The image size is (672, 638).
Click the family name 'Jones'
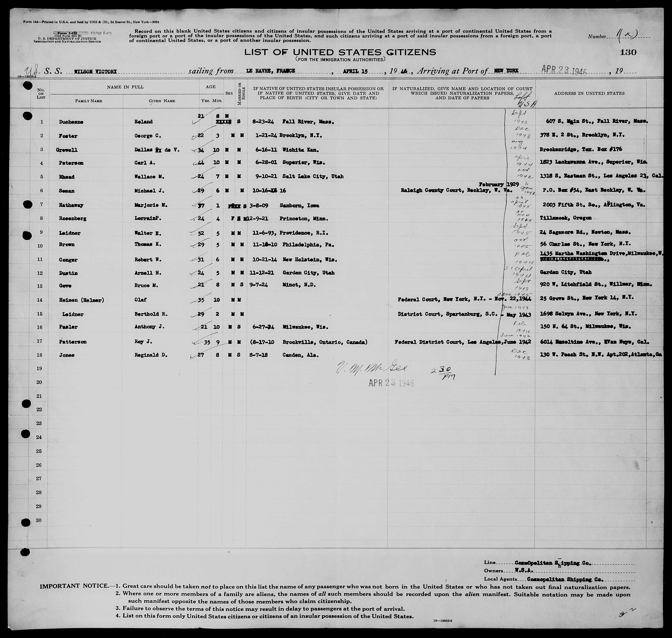pyautogui.click(x=67, y=355)
